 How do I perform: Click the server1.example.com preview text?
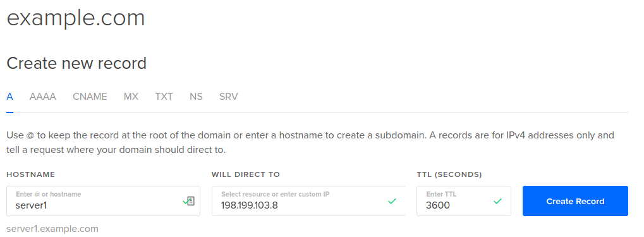[52, 229]
